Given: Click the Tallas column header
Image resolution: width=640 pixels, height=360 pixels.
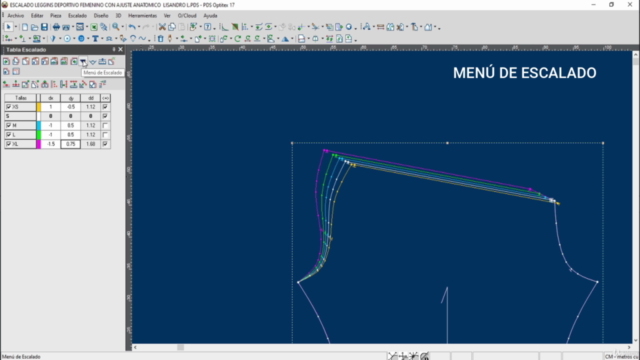Looking at the screenshot, I should tap(20, 98).
